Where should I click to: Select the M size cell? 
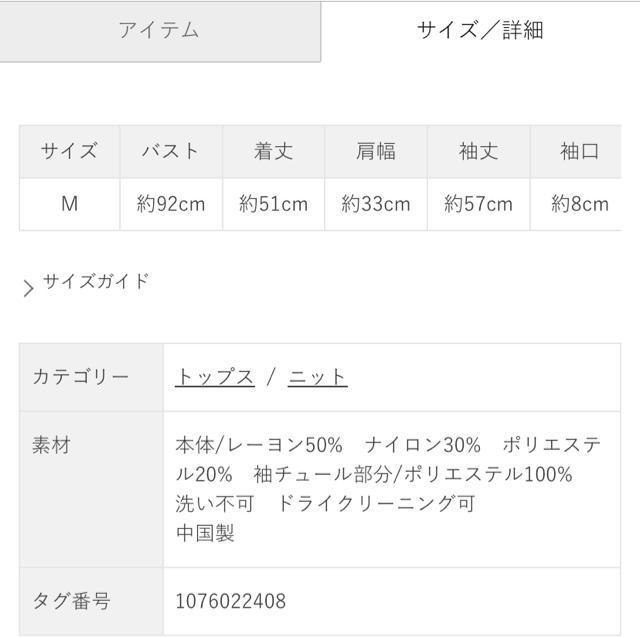69,204
